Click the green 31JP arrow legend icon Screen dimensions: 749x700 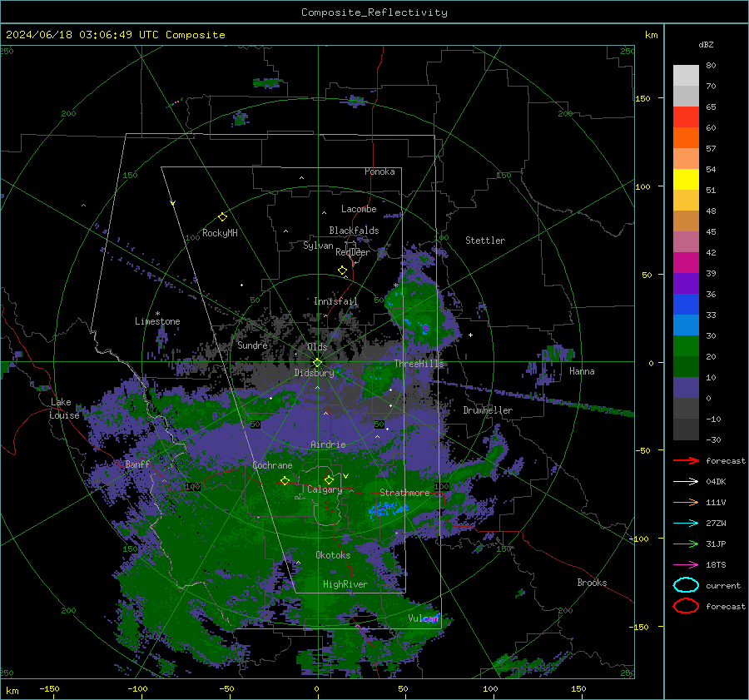pyautogui.click(x=686, y=544)
